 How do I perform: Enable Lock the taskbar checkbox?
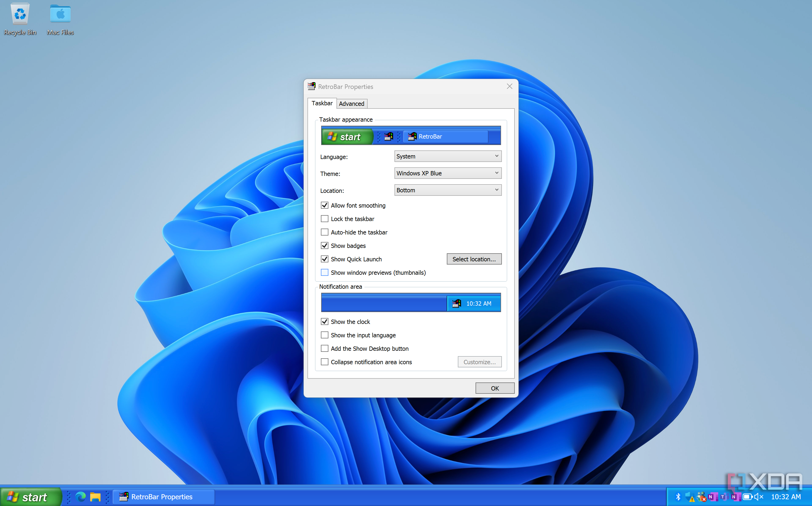[324, 219]
